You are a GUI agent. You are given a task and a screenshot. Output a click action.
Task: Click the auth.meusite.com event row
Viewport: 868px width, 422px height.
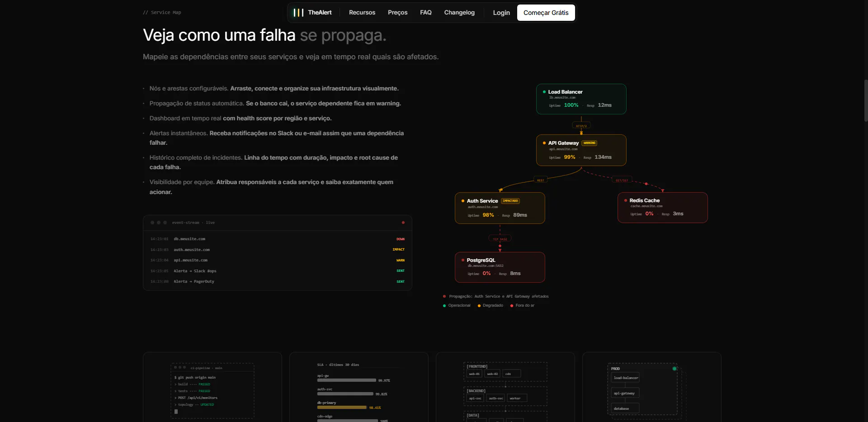(x=278, y=250)
